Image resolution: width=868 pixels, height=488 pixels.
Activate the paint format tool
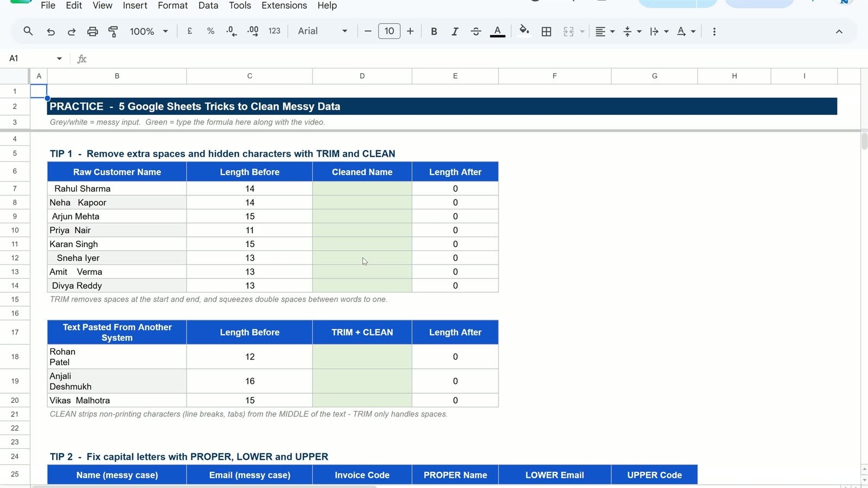click(113, 31)
